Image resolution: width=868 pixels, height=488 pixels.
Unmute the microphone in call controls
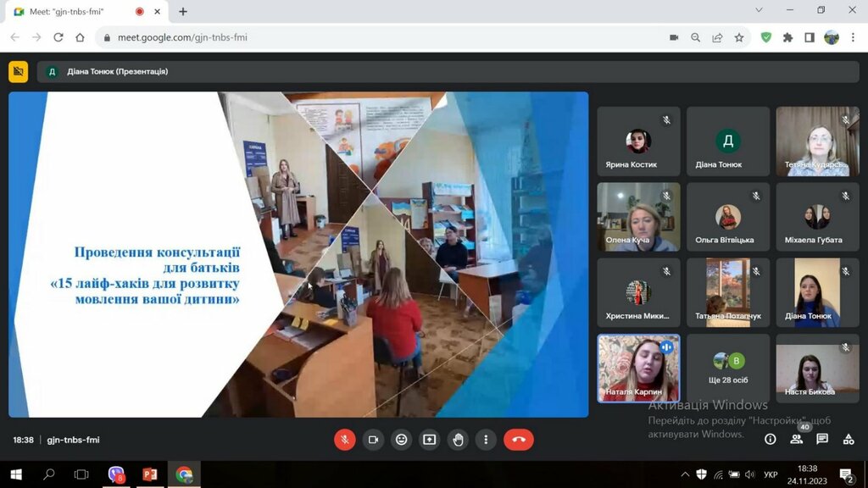344,440
